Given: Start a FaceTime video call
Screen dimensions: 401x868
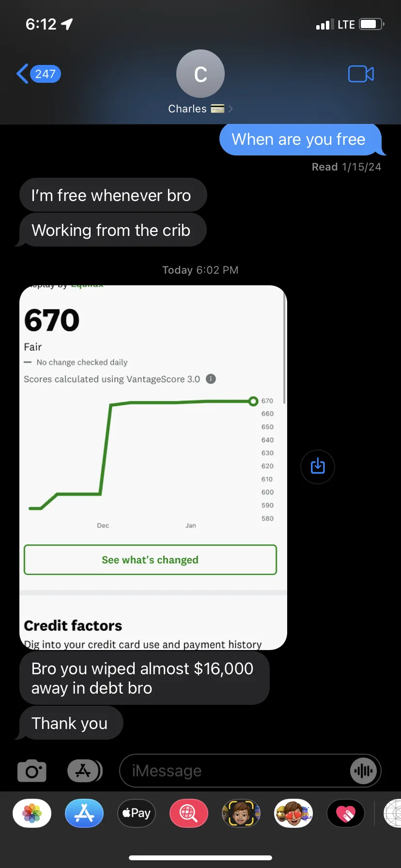Looking at the screenshot, I should [x=361, y=74].
